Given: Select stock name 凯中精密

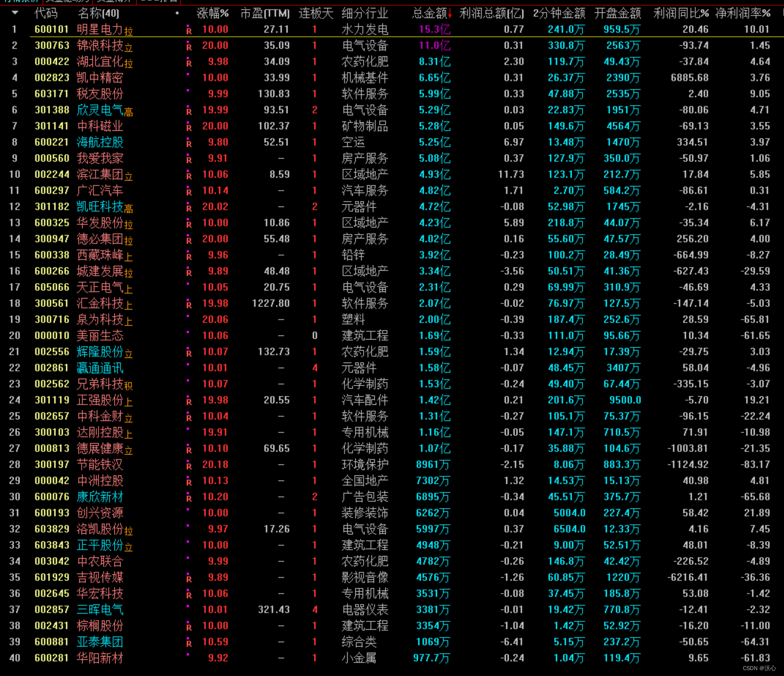Looking at the screenshot, I should click(100, 78).
